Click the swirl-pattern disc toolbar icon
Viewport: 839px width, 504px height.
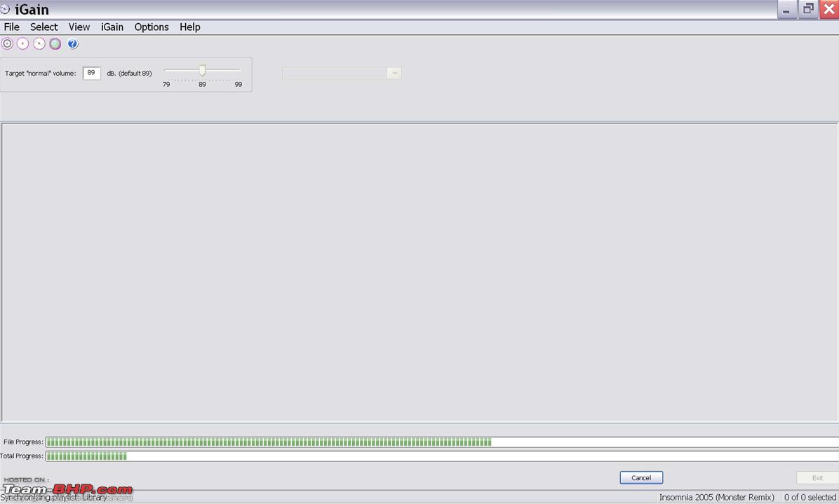39,44
